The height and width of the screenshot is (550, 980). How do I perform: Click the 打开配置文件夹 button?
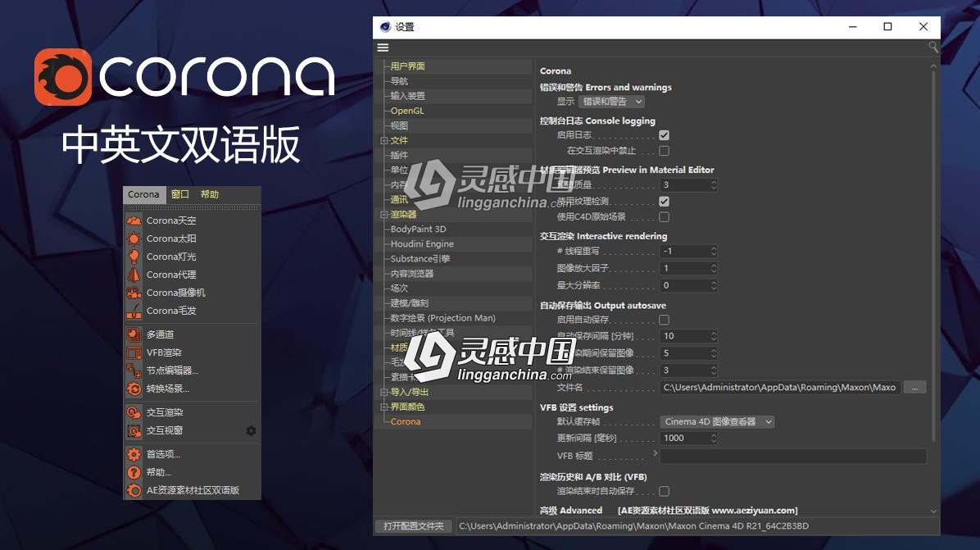point(413,526)
